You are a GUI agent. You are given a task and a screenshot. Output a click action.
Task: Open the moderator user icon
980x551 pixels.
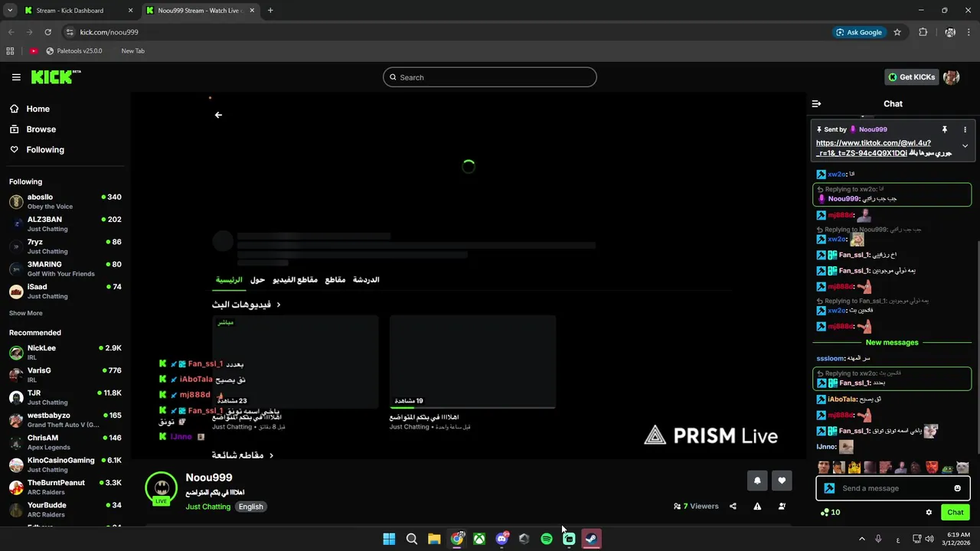pyautogui.click(x=782, y=506)
